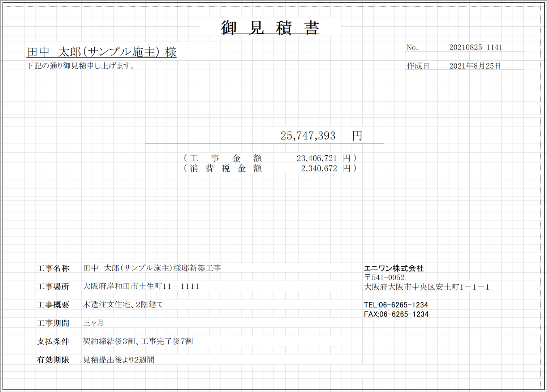Viewport: 547px width, 392px height.
Task: Select the 工事期間 value 三ヶ月
Action: click(93, 323)
